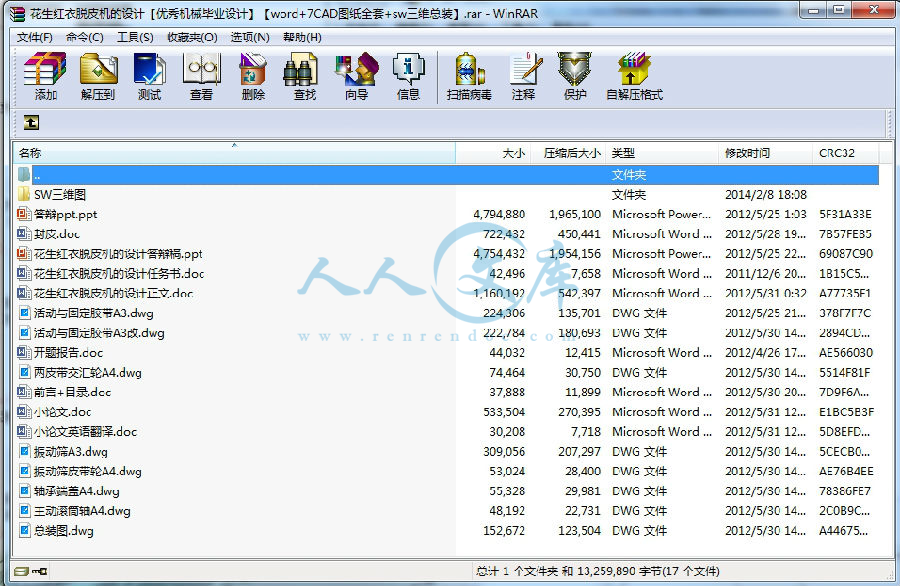
Task: Click the 封皮.doc Word file icon
Action: (x=24, y=234)
